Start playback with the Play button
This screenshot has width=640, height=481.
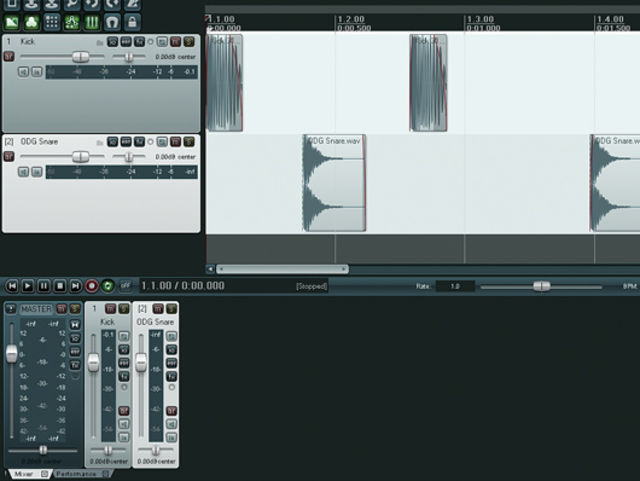(x=27, y=286)
